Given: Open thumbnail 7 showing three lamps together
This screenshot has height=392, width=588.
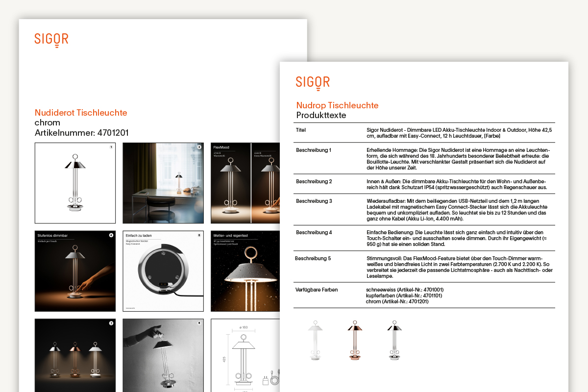Looking at the screenshot, I should point(75,355).
